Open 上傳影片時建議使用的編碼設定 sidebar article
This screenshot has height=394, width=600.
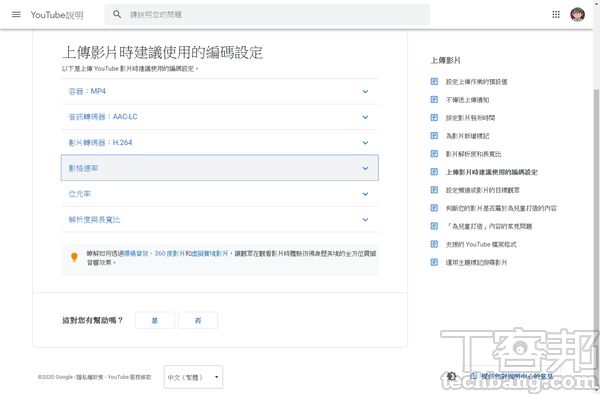pos(492,172)
